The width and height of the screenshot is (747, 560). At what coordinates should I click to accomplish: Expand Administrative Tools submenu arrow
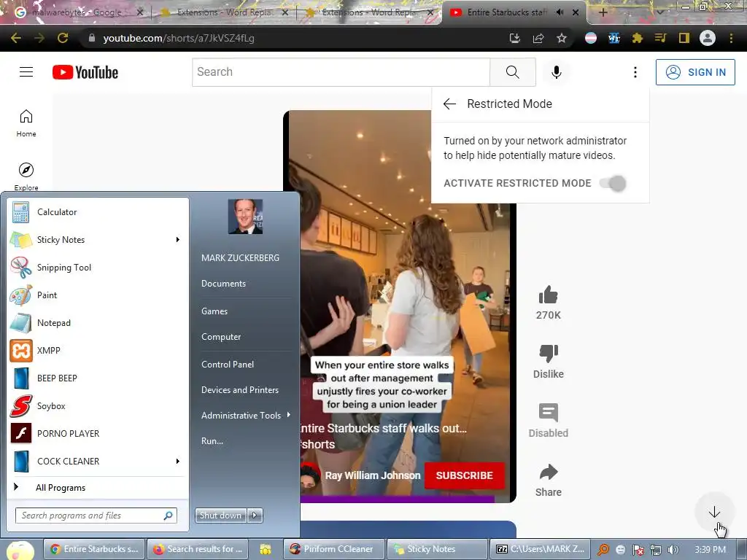tap(289, 415)
